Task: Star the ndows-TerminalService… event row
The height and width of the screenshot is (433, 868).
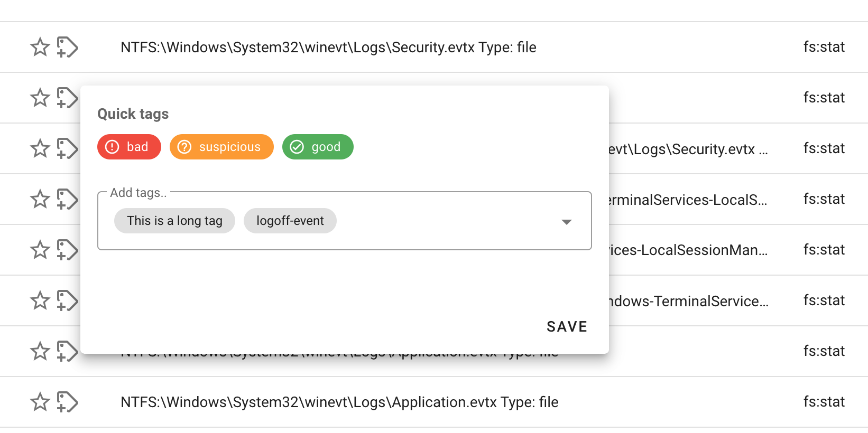Action: tap(40, 300)
